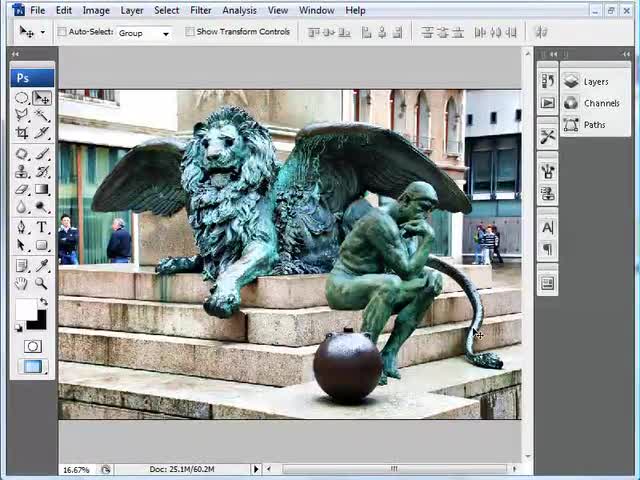Select the Move tool in the toolbox

pos(42,99)
